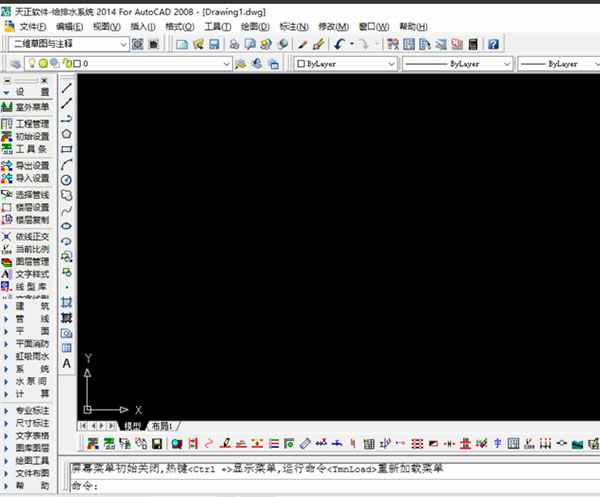Open the 文件(F) menu
Image resolution: width=600 pixels, height=497 pixels.
click(x=33, y=27)
